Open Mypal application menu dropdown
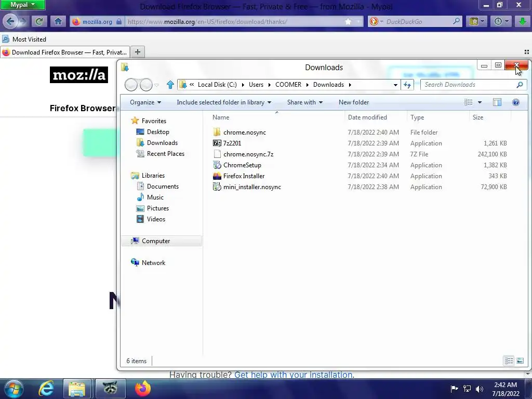The image size is (532, 399). [22, 5]
